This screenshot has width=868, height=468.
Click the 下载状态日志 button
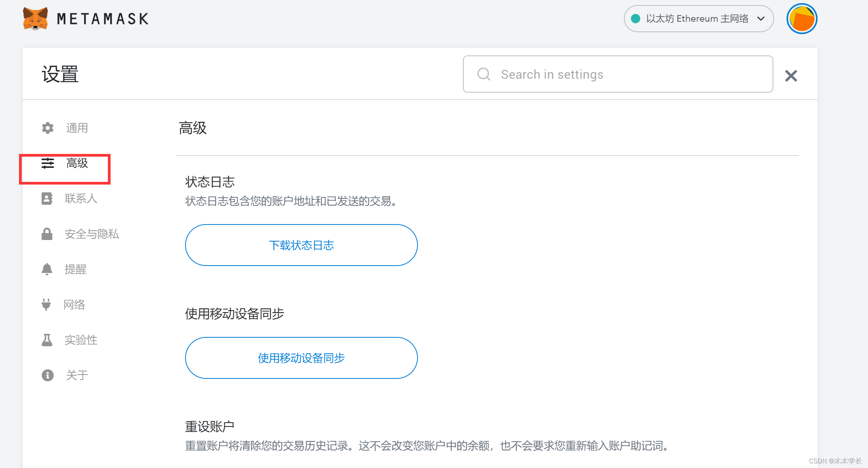click(x=301, y=245)
